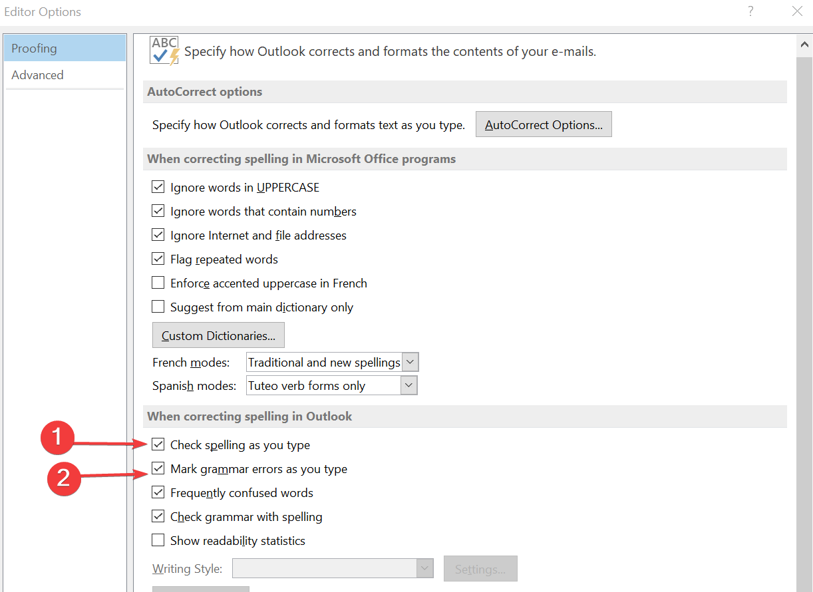Open Custom Dictionaries dialog

pyautogui.click(x=218, y=335)
